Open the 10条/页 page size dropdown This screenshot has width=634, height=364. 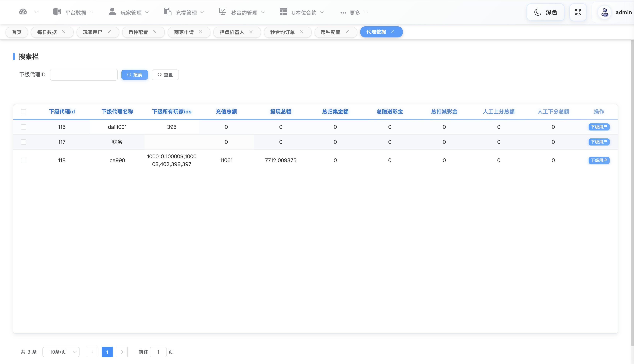pyautogui.click(x=61, y=352)
